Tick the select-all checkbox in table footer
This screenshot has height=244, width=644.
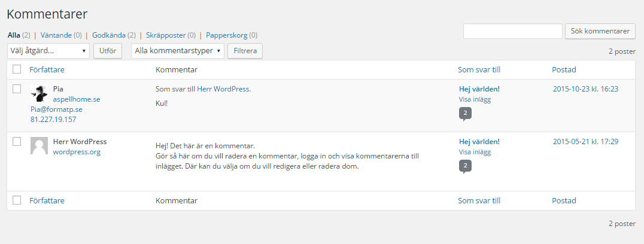coord(17,200)
